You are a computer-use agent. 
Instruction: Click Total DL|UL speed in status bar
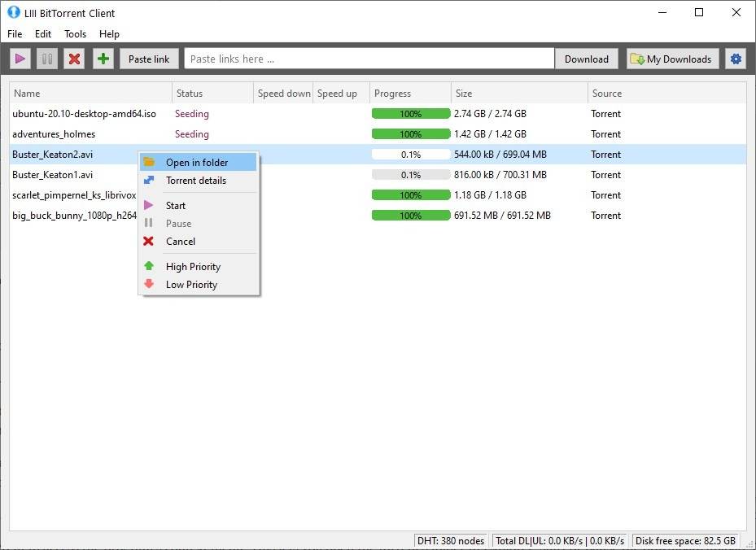click(560, 540)
